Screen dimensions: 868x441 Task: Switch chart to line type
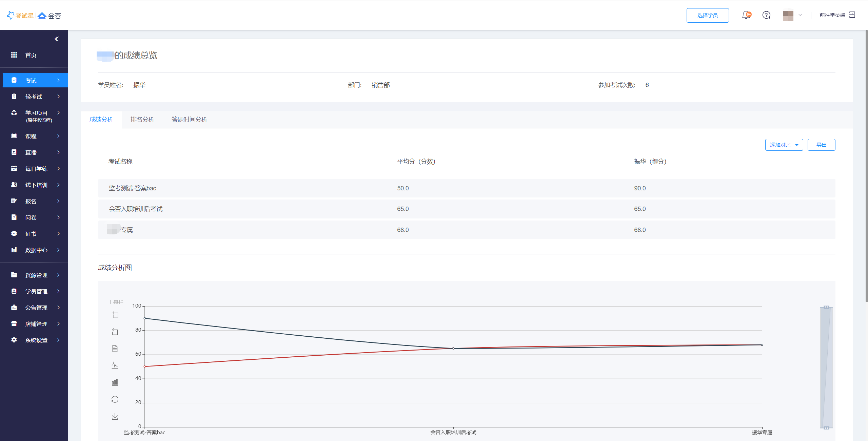click(115, 365)
